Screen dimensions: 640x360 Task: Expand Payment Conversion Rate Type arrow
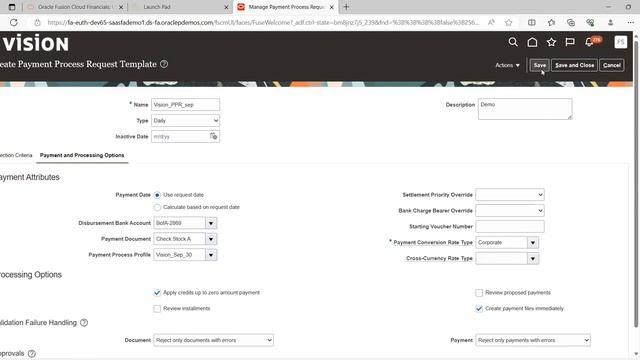pyautogui.click(x=533, y=242)
